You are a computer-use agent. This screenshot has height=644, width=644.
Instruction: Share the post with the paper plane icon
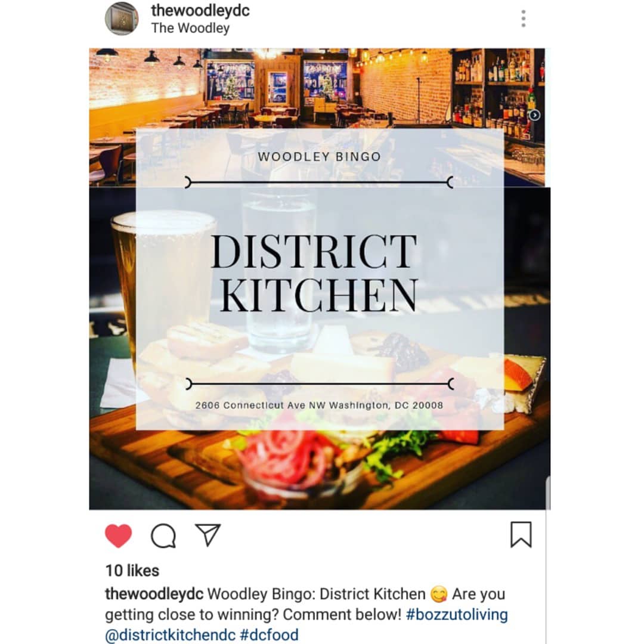[208, 535]
